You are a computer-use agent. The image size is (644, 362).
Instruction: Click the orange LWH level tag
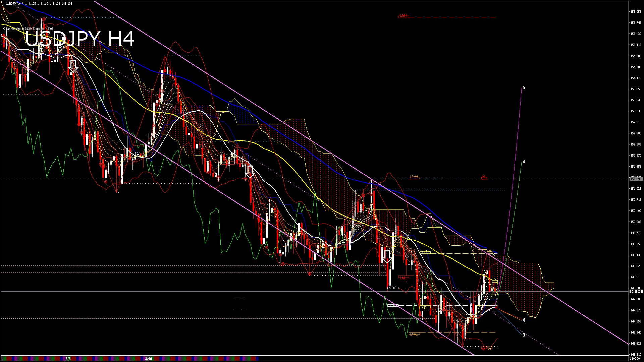pyautogui.click(x=414, y=177)
